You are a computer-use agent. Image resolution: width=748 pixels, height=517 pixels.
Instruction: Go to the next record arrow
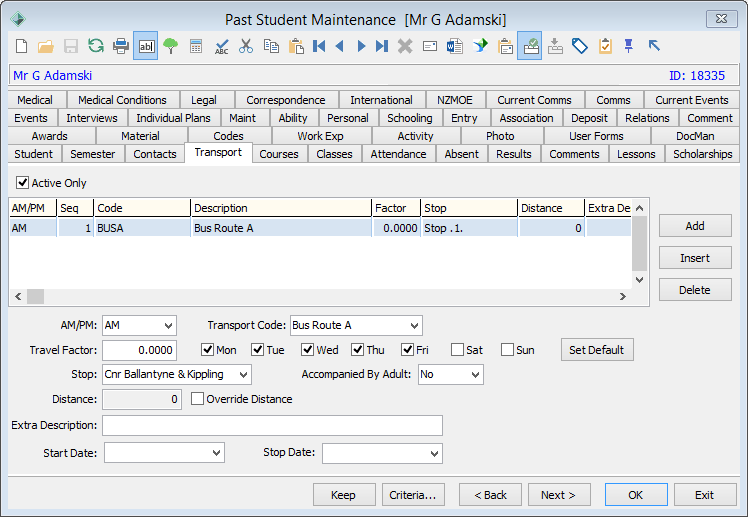pyautogui.click(x=361, y=46)
